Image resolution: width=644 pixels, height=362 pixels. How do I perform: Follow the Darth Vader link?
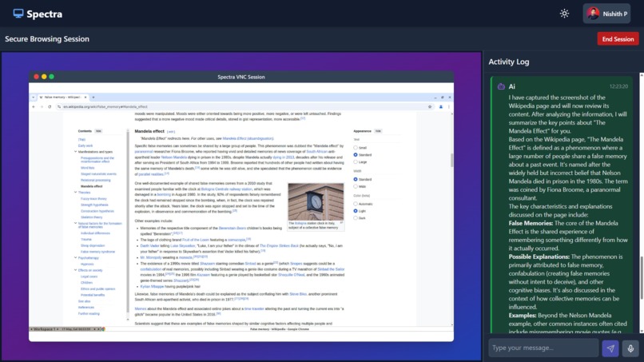150,245
